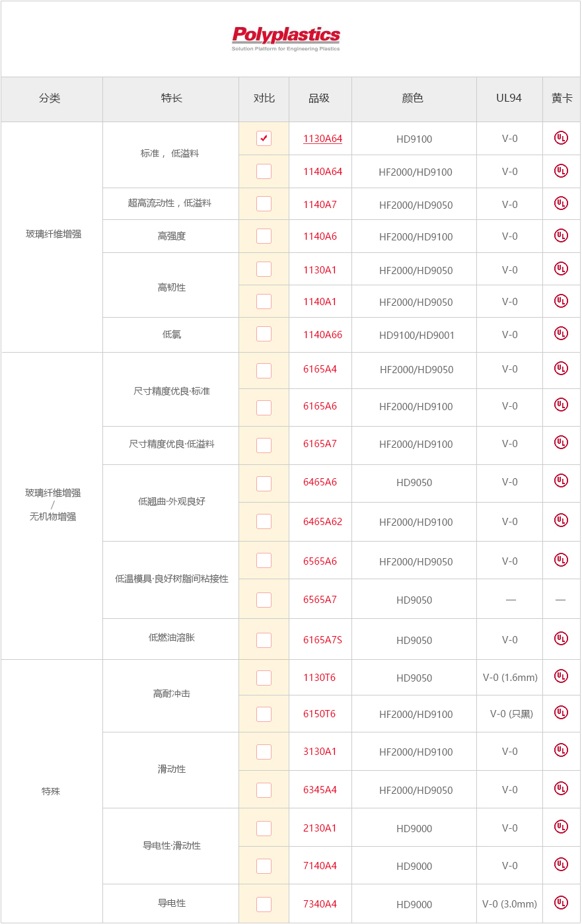582x924 pixels.
Task: Uncheck the compare box for 1130A64
Action: [264, 138]
